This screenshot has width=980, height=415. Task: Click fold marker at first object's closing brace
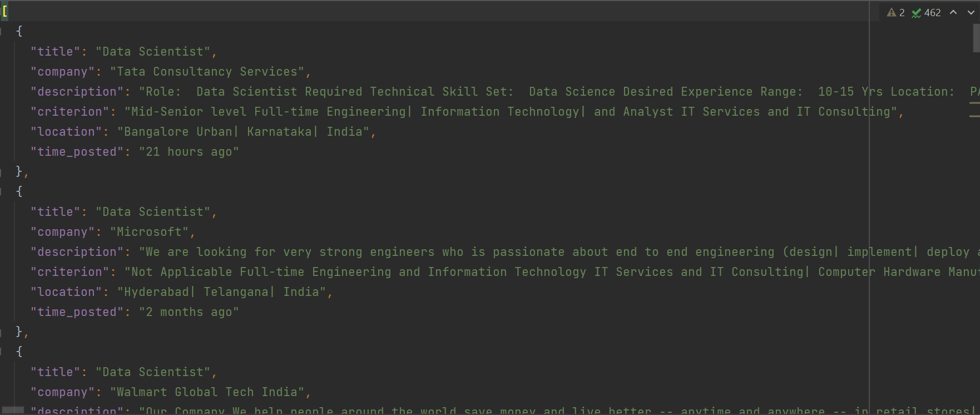click(x=2, y=171)
